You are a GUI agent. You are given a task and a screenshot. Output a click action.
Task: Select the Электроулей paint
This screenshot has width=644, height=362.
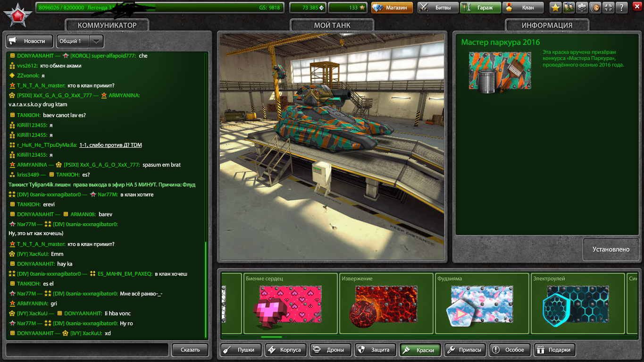tap(578, 303)
